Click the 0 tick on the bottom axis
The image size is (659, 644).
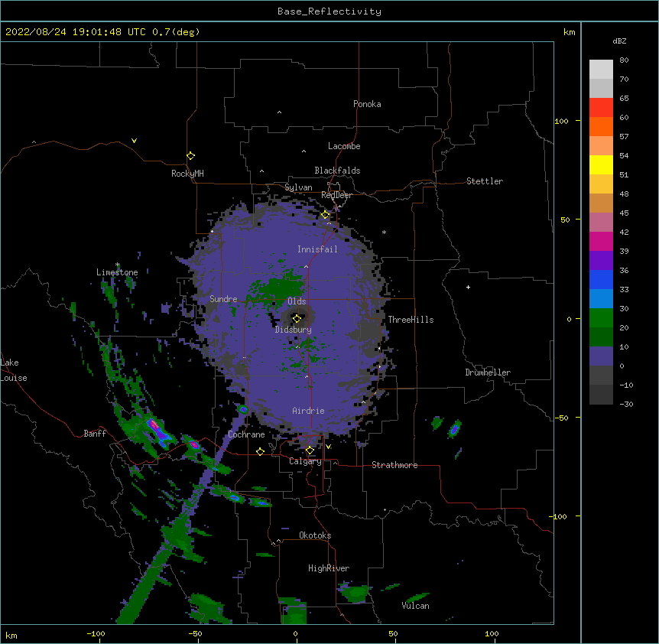click(x=295, y=634)
